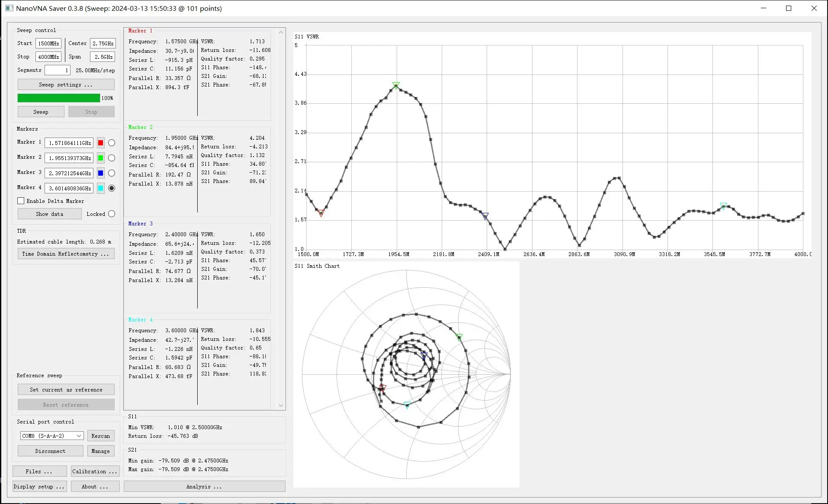Open the Files menu button

(x=39, y=471)
